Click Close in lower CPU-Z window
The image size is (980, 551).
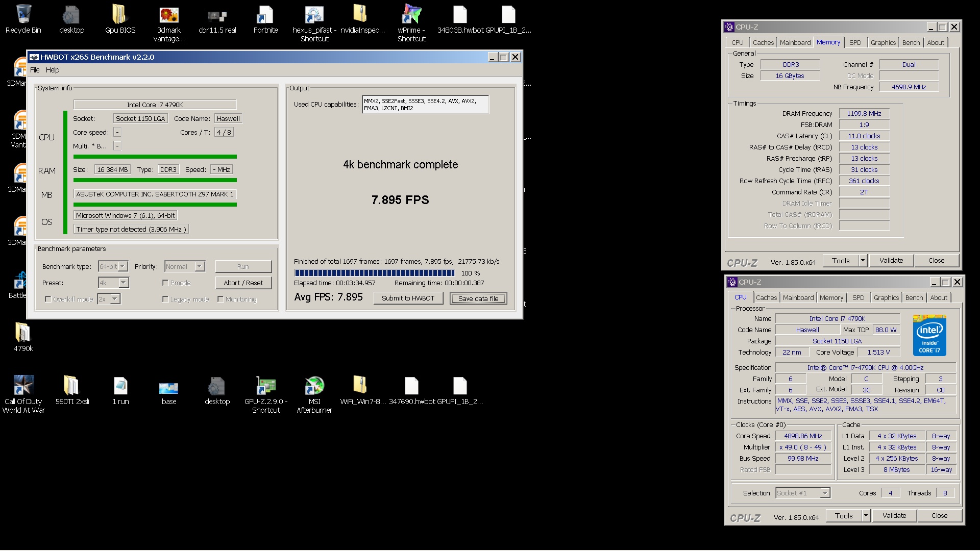pyautogui.click(x=939, y=516)
